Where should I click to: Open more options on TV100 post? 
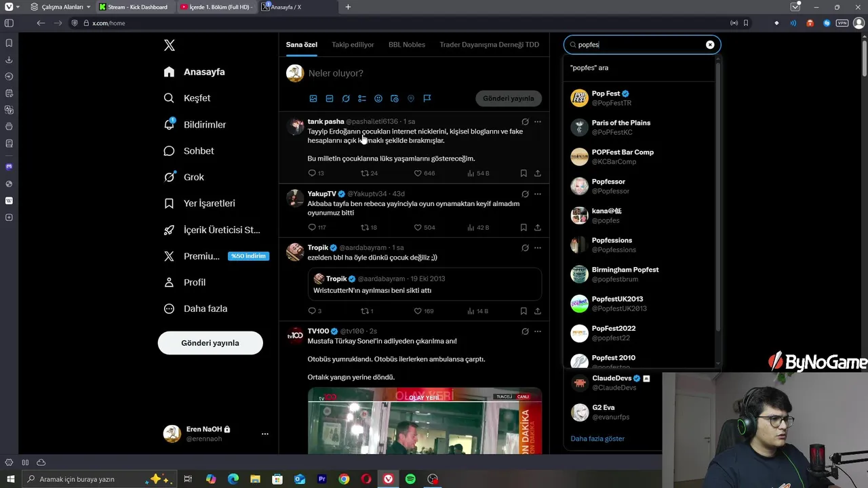click(538, 331)
